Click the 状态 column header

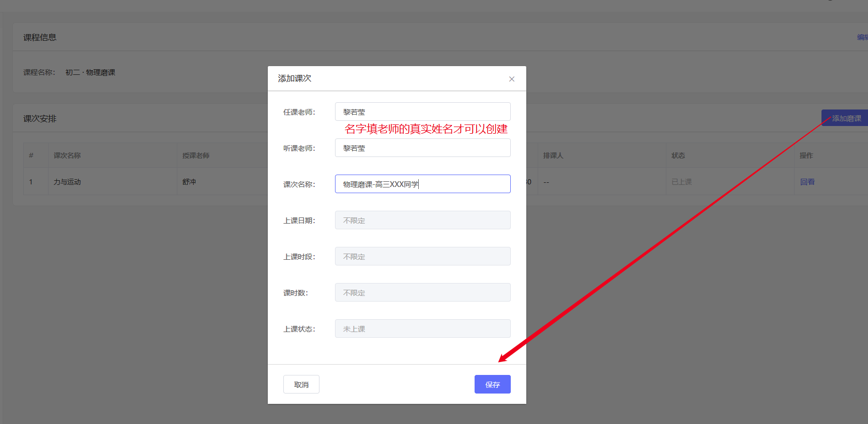point(678,155)
